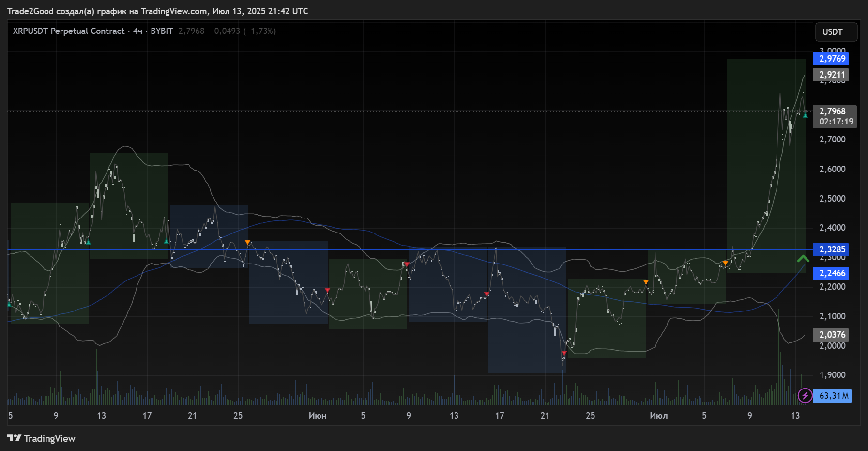
Task: Click the Trade2Good header caption text
Action: (x=157, y=11)
